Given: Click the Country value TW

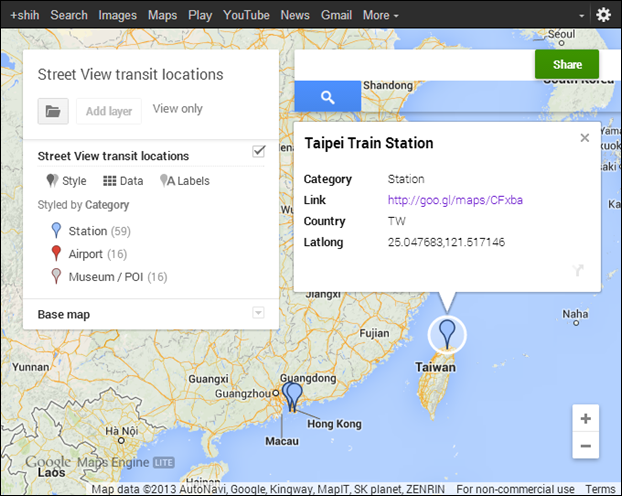Looking at the screenshot, I should coord(397,221).
